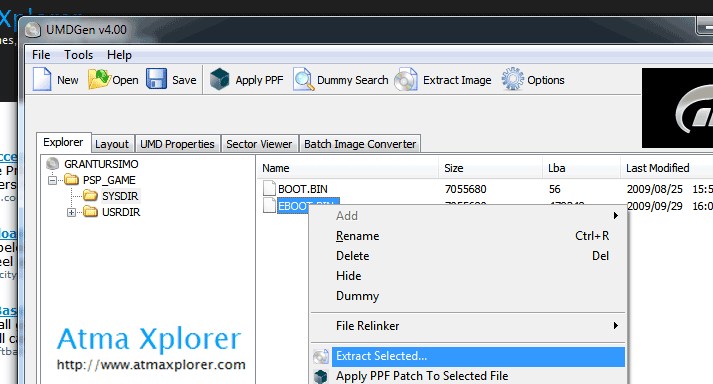Switch to the UMD Properties tab
This screenshot has height=384, width=713.
click(177, 144)
